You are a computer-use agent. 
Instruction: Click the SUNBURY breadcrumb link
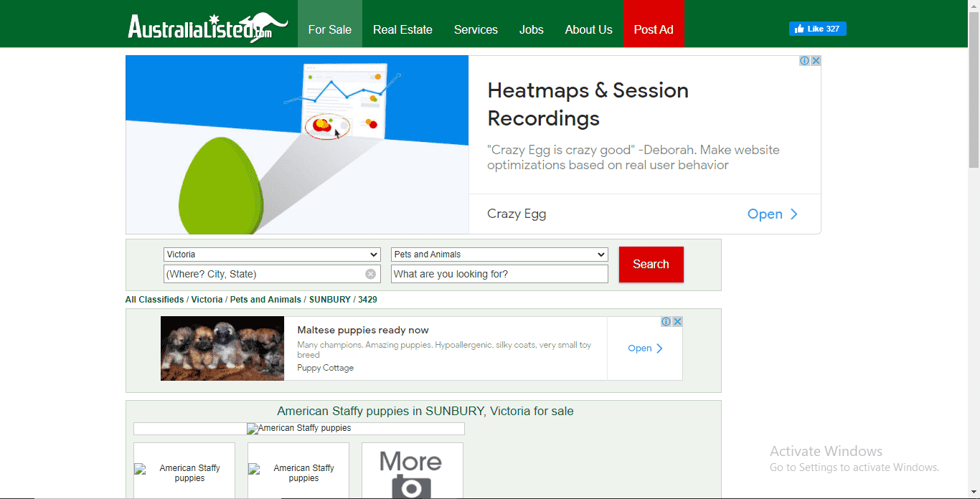329,300
